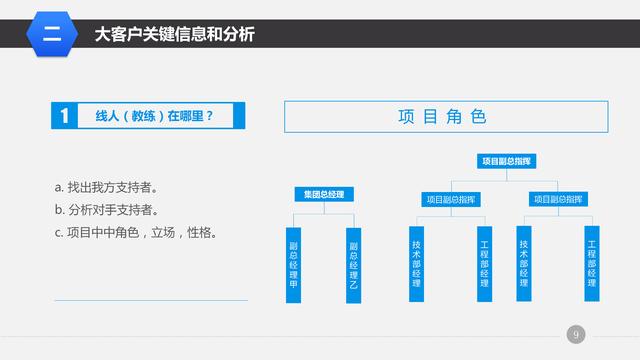The width and height of the screenshot is (640, 360).
Task: Select the line c. 项目中中角色，立场，性格。
Action: point(136,233)
